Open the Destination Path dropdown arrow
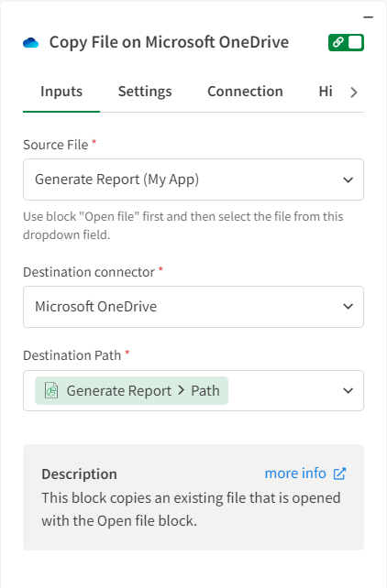 [x=348, y=391]
